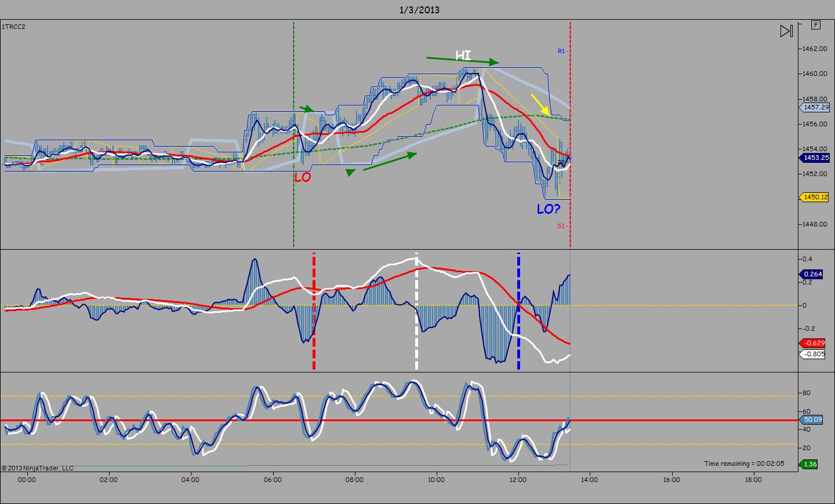Click the 20 oscillator axis label
The height and width of the screenshot is (504, 835).
(x=806, y=448)
